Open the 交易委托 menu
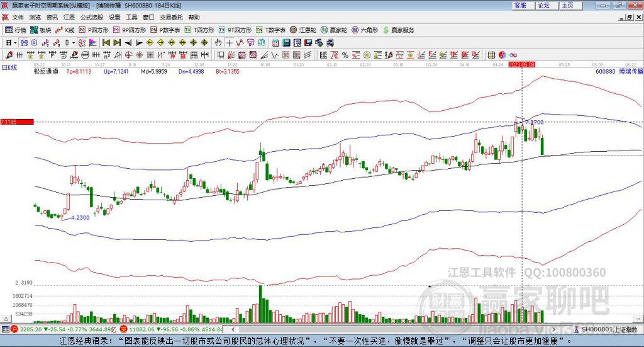 coord(171,18)
